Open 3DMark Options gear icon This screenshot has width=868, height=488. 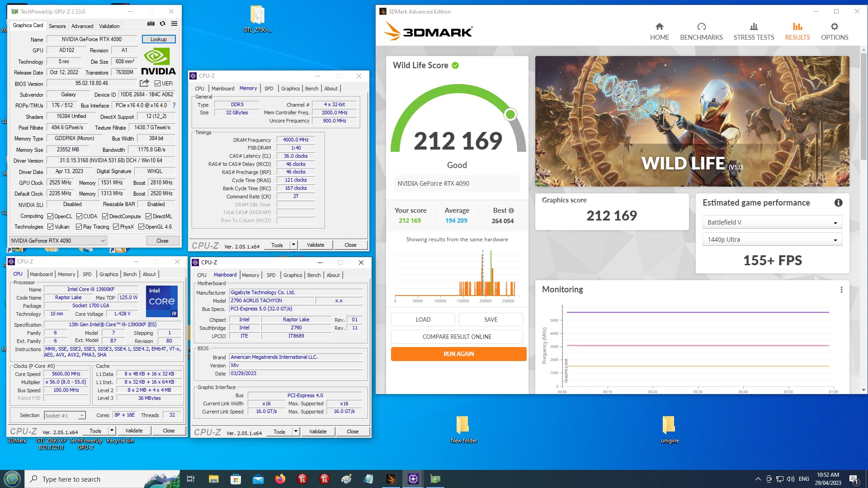[x=835, y=27]
